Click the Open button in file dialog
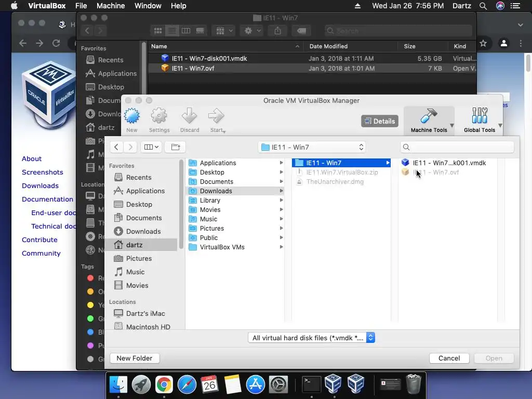The image size is (532, 399). tap(494, 358)
